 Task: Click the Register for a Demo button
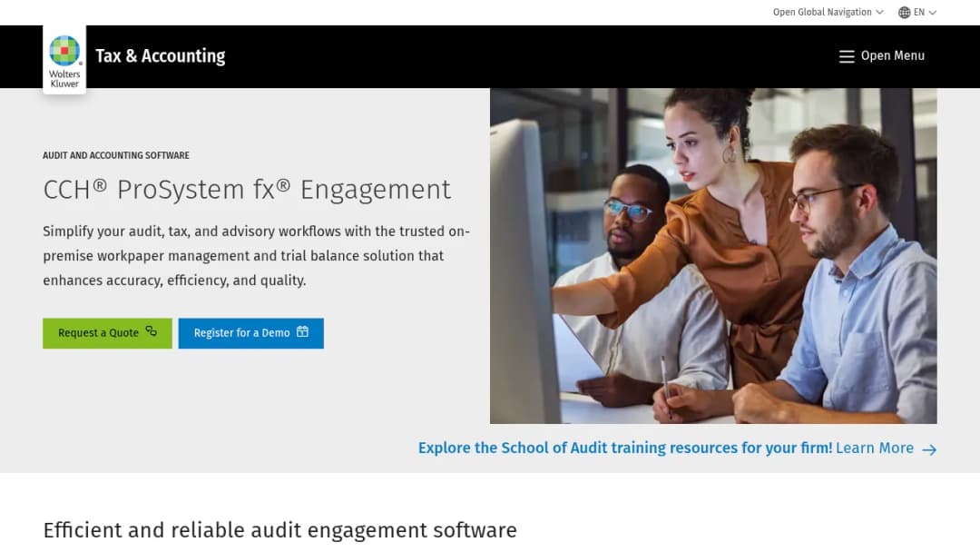250,333
